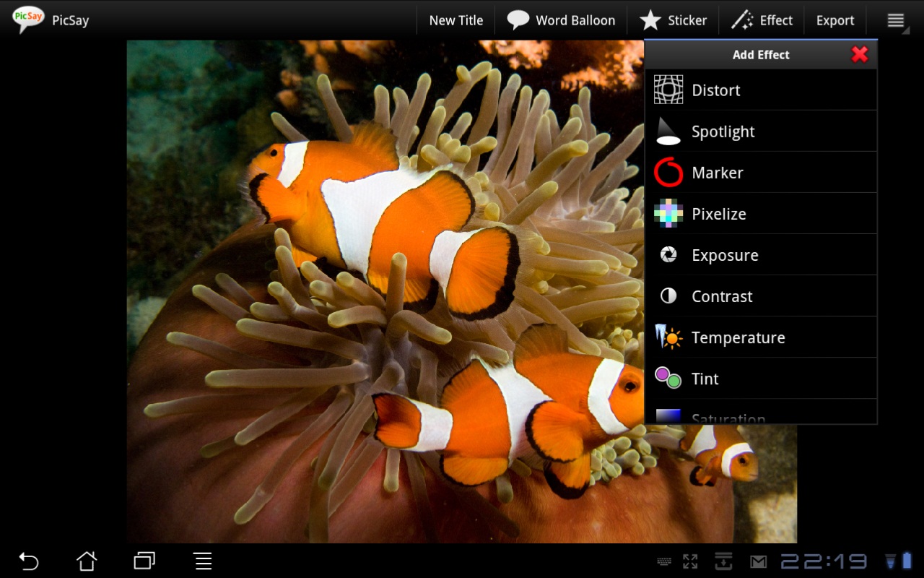Select the partially visible Saturation effect

click(728, 417)
